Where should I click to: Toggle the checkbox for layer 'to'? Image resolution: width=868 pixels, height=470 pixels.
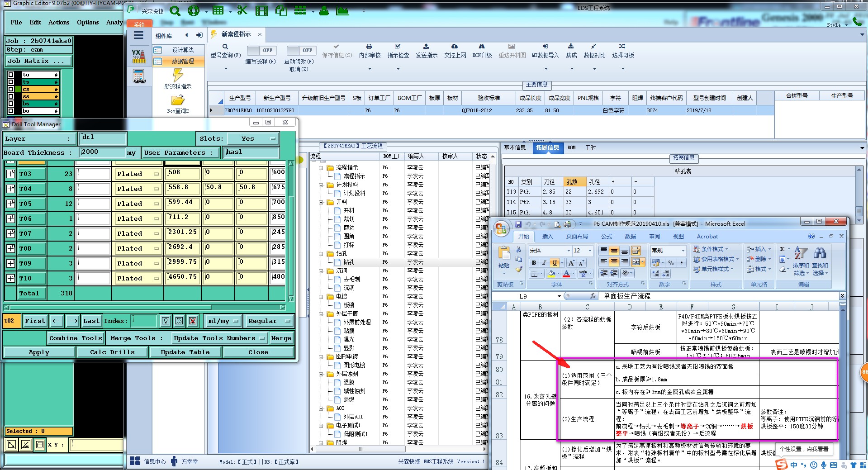click(11, 75)
